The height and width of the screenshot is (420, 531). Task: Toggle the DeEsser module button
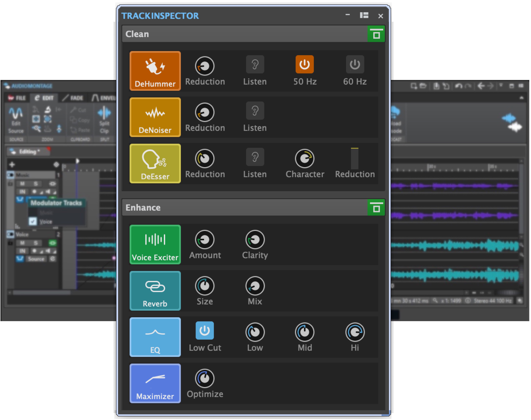tap(155, 163)
